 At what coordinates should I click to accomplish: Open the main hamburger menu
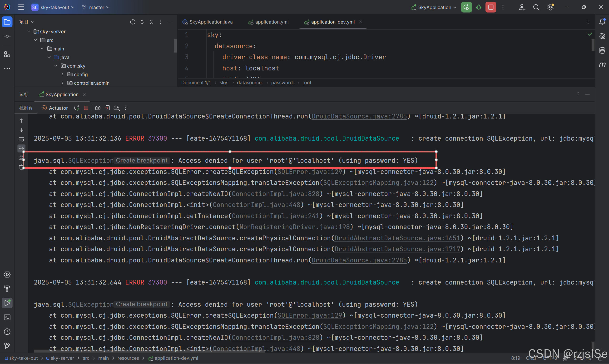(x=21, y=7)
